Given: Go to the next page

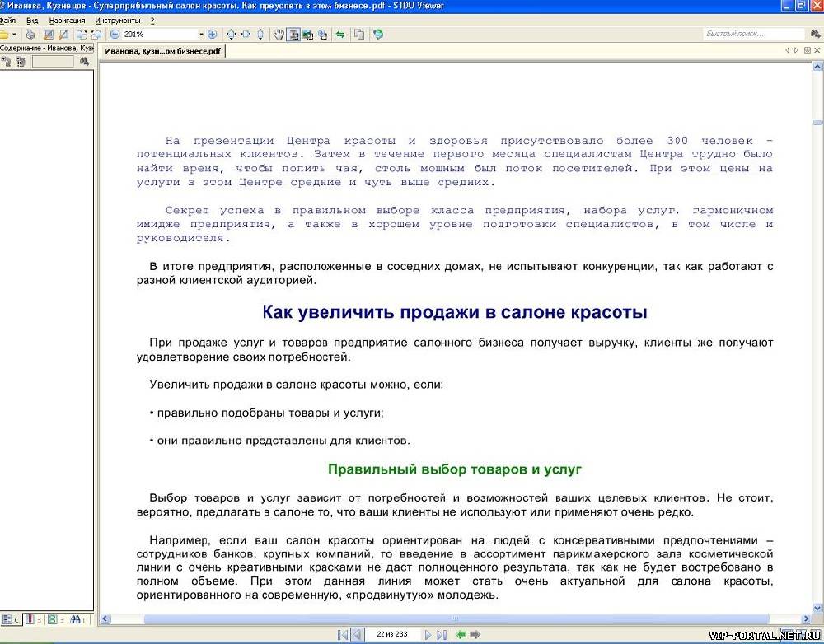Looking at the screenshot, I should (428, 635).
